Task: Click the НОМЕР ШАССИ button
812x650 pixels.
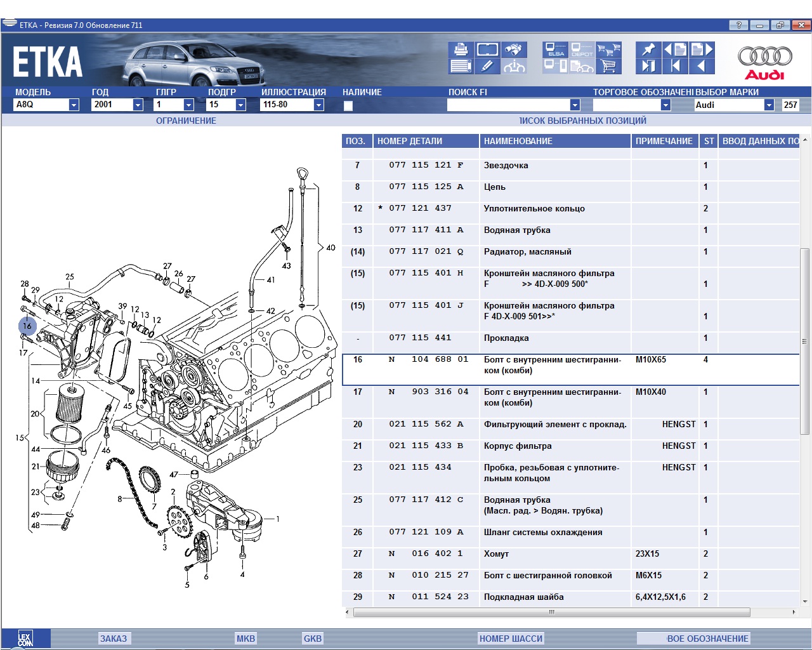Action: [x=511, y=639]
